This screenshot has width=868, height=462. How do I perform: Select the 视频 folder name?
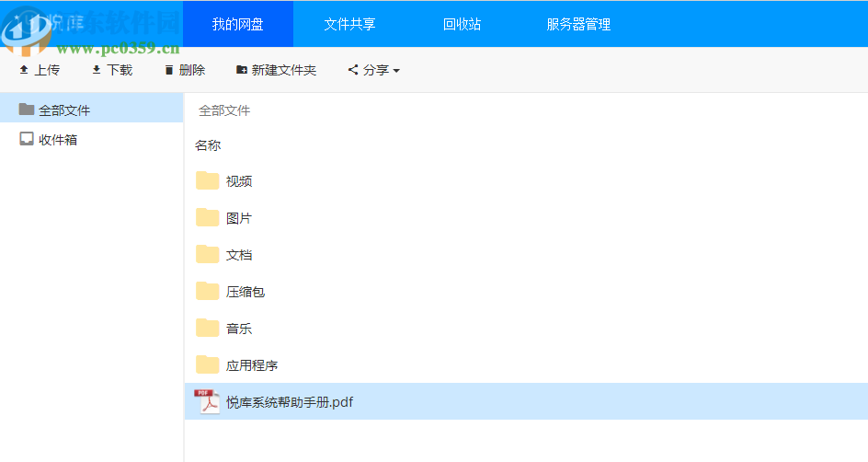(x=239, y=181)
